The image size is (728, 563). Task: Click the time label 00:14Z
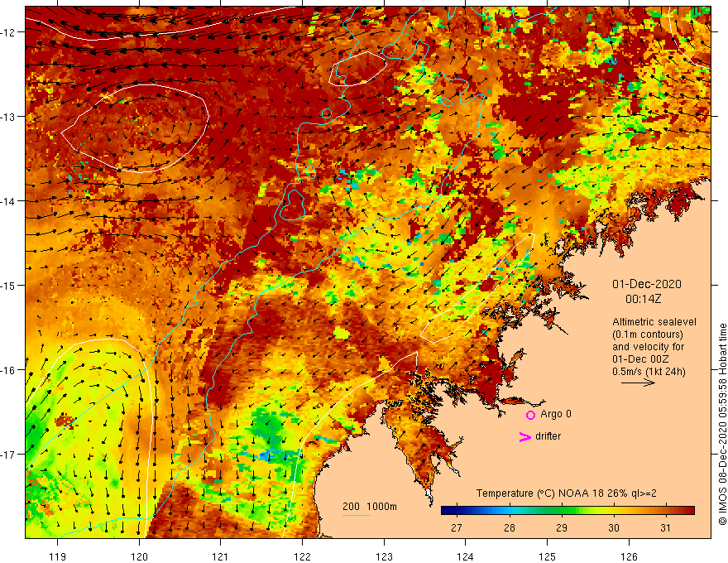tap(643, 299)
